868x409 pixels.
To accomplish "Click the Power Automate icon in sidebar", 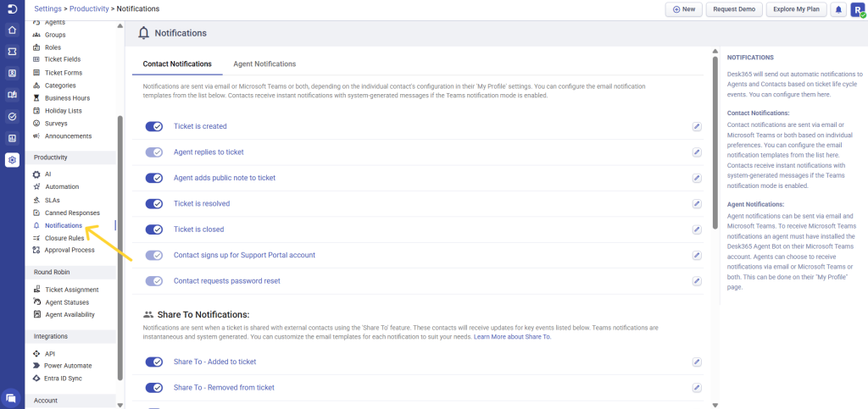I will [x=36, y=366].
